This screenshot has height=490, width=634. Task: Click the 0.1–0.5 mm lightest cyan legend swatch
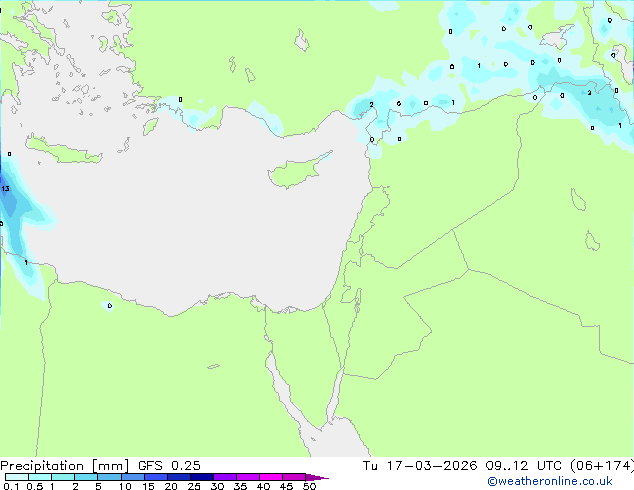[17, 477]
